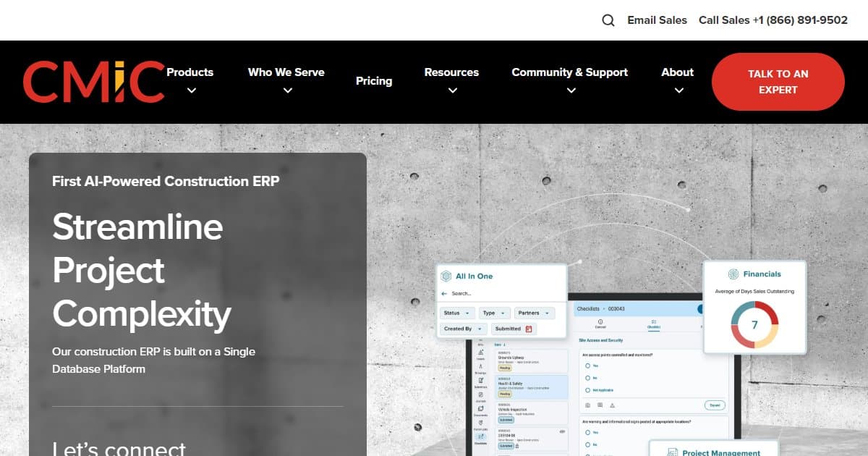Choose Not Applicable on the first checklist question
The height and width of the screenshot is (456, 868).
click(590, 390)
